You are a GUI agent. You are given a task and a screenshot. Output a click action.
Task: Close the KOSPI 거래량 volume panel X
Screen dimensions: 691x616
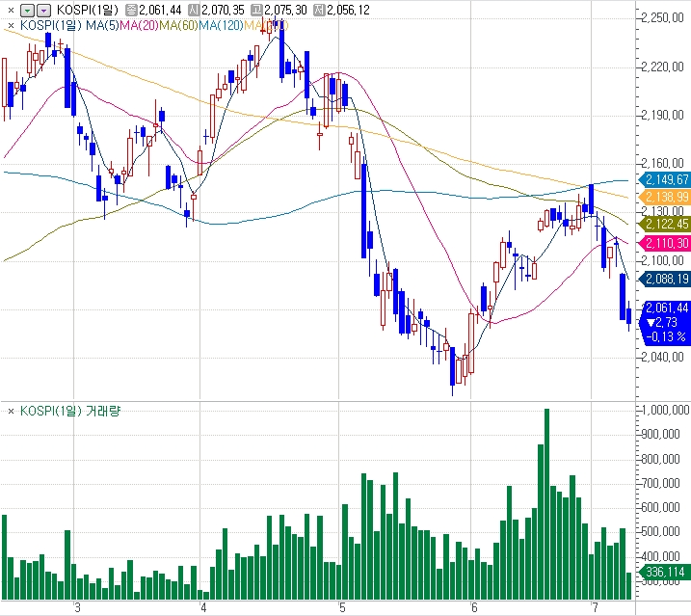pyautogui.click(x=11, y=412)
